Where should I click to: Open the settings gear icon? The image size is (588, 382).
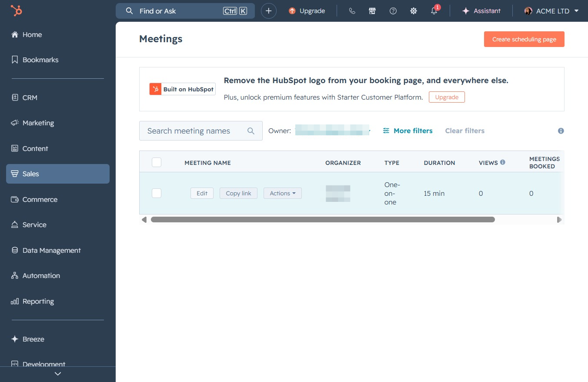pos(414,11)
